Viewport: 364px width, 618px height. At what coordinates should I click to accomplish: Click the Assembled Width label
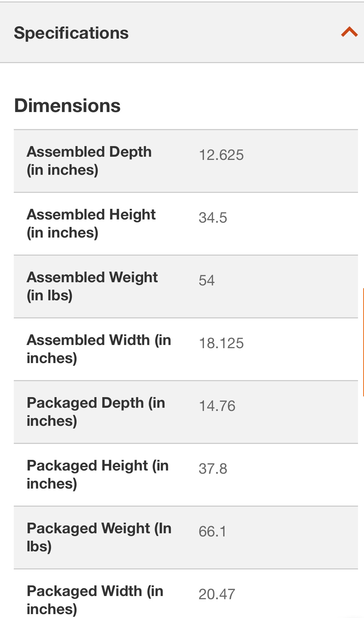99,349
